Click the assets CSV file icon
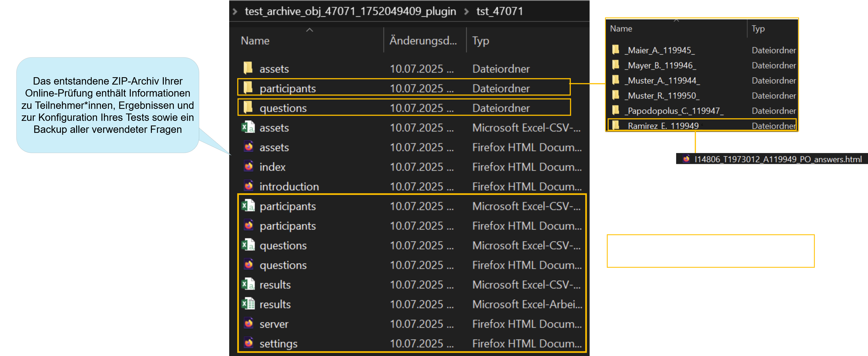 (x=248, y=127)
